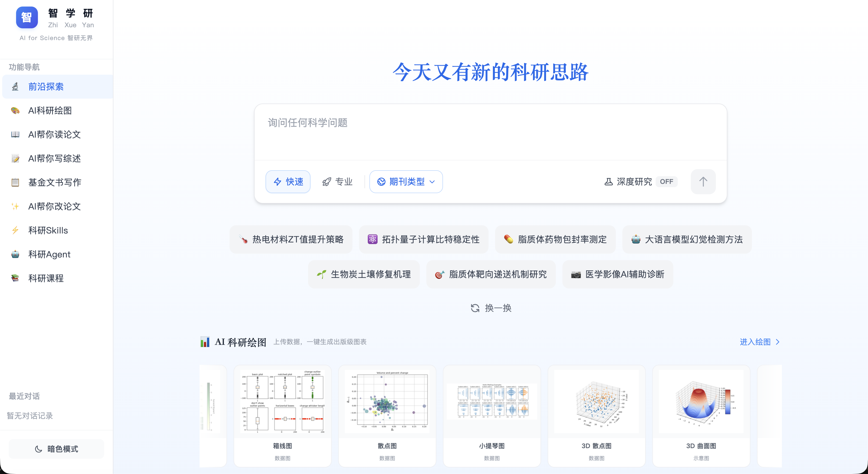Open the 3D 散点图 chart thumbnail

(x=596, y=402)
